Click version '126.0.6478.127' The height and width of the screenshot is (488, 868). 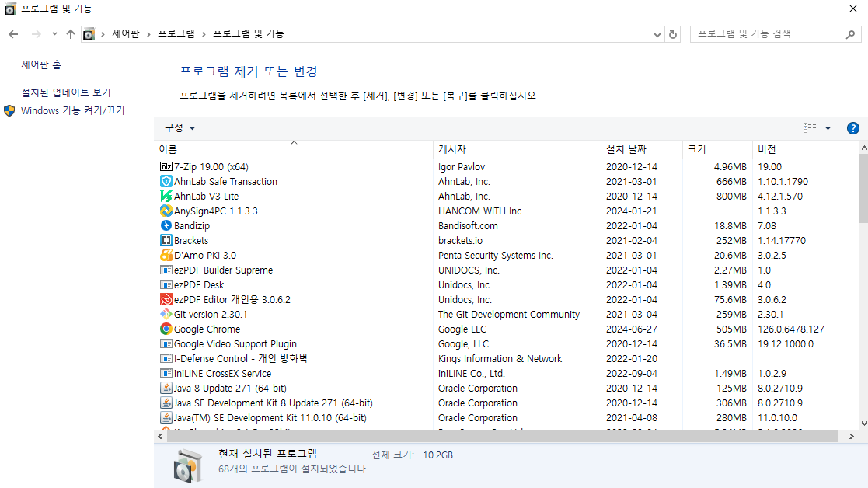(x=791, y=329)
